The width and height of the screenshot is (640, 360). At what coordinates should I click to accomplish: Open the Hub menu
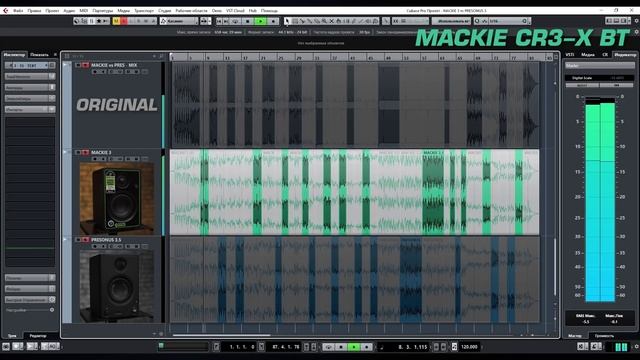(253, 11)
